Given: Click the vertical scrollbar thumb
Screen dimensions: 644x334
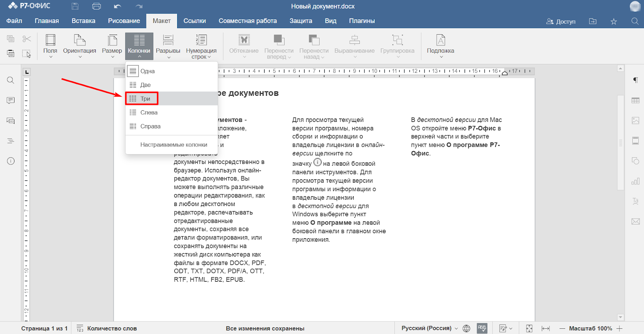Looking at the screenshot, I should click(621, 142).
